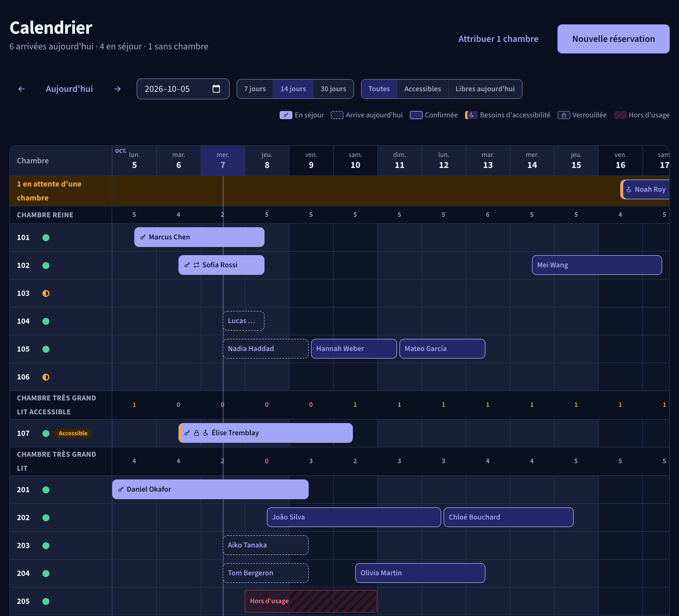
Task: Click the half-filled status icon for room 103
Action: point(46,293)
